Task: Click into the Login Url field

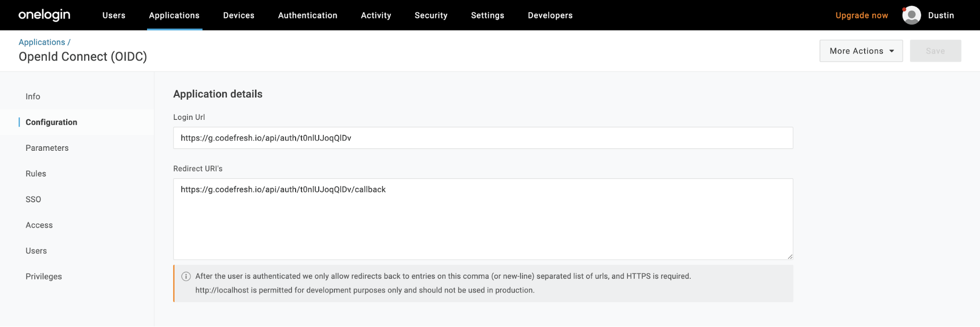Action: 482,138
